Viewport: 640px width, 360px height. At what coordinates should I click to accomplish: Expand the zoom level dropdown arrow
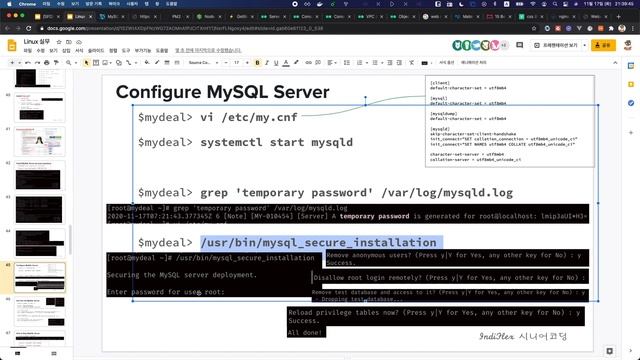pyautogui.click(x=76, y=63)
